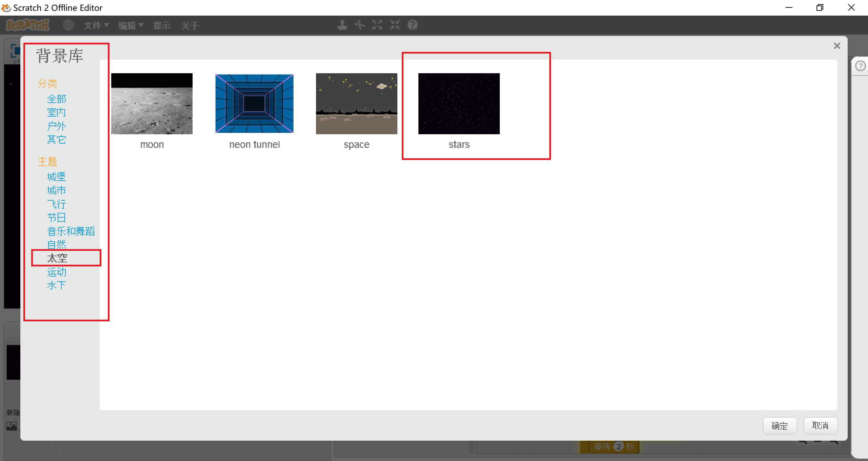Image resolution: width=868 pixels, height=461 pixels.
Task: Click the block help question icon
Action: pos(413,25)
